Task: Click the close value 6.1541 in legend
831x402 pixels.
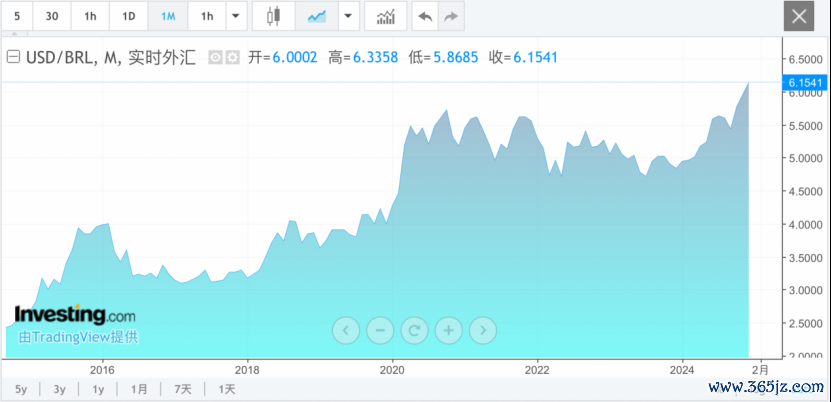Action: coord(535,57)
